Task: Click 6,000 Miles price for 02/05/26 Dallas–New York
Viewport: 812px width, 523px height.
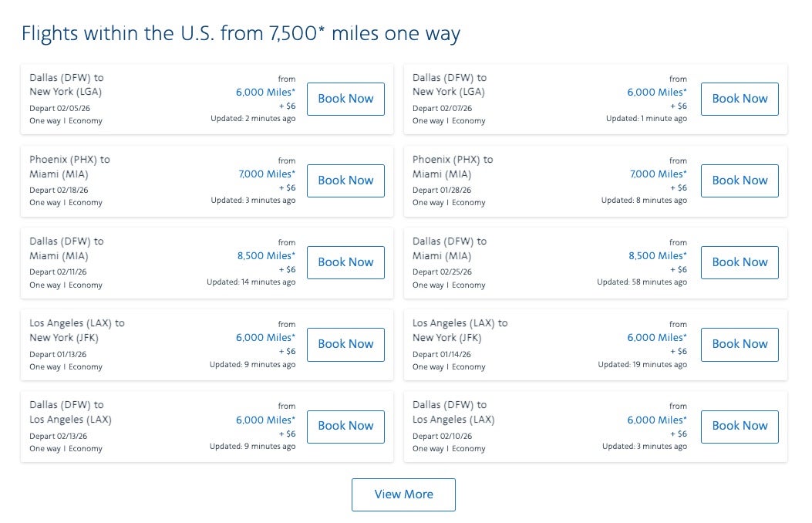Action: tap(265, 93)
